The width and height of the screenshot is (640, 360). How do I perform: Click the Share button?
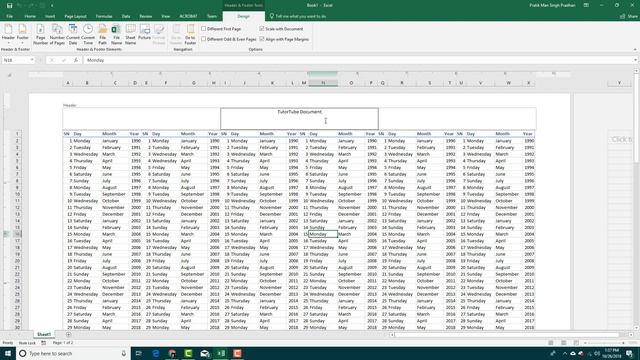[629, 16]
